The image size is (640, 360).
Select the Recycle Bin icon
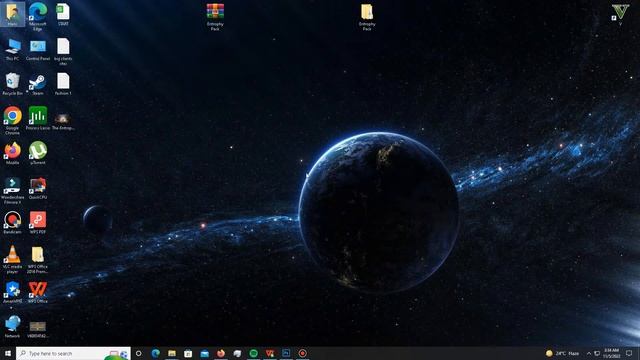point(12,84)
